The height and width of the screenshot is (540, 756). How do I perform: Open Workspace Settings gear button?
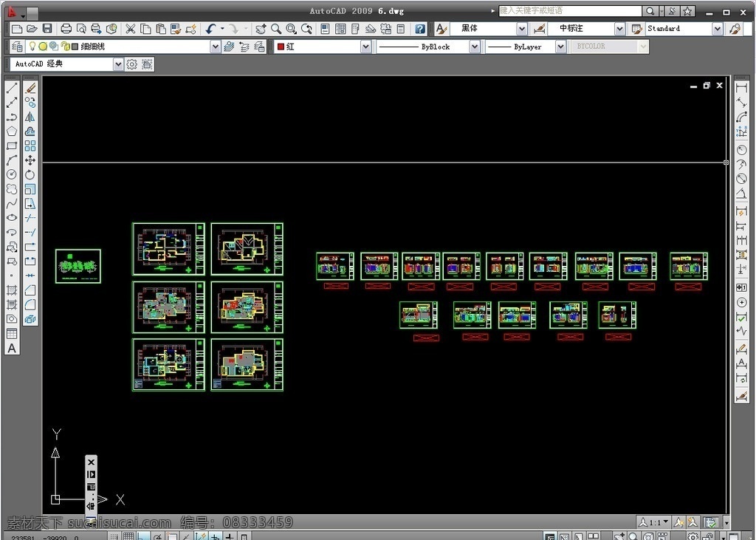pyautogui.click(x=131, y=64)
